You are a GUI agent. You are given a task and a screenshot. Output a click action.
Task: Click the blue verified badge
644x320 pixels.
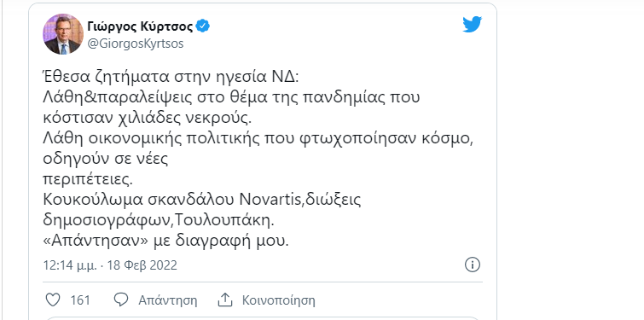(x=202, y=26)
